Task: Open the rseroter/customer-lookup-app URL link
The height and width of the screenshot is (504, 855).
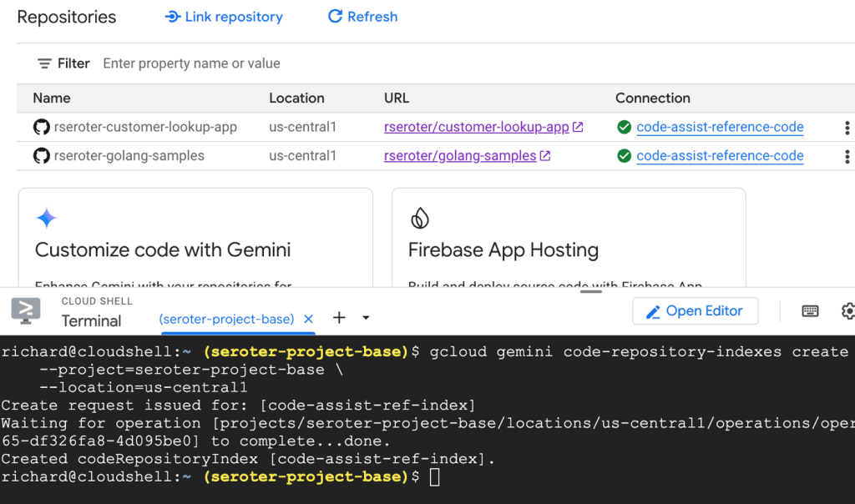Action: pos(476,128)
